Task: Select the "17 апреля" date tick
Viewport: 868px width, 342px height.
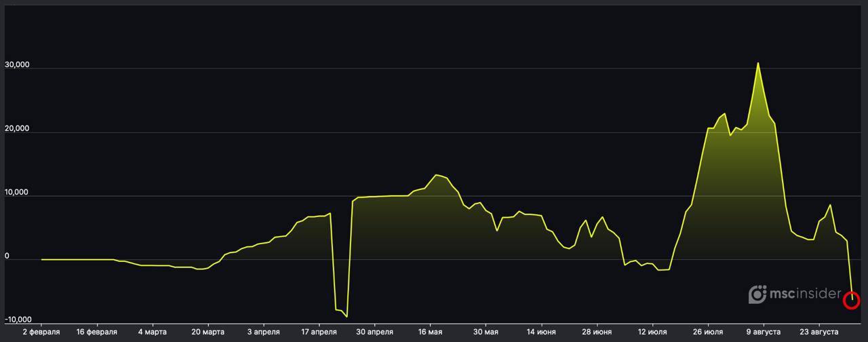Action: (319, 332)
